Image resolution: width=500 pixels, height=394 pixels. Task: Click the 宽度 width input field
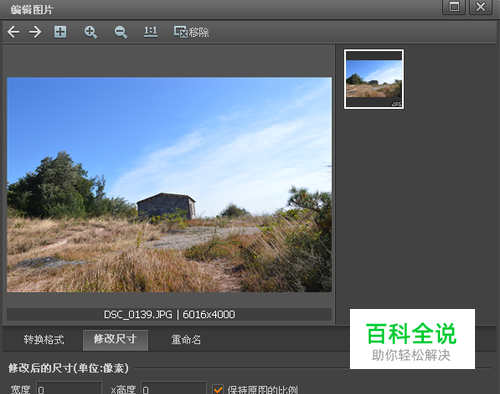click(x=69, y=388)
